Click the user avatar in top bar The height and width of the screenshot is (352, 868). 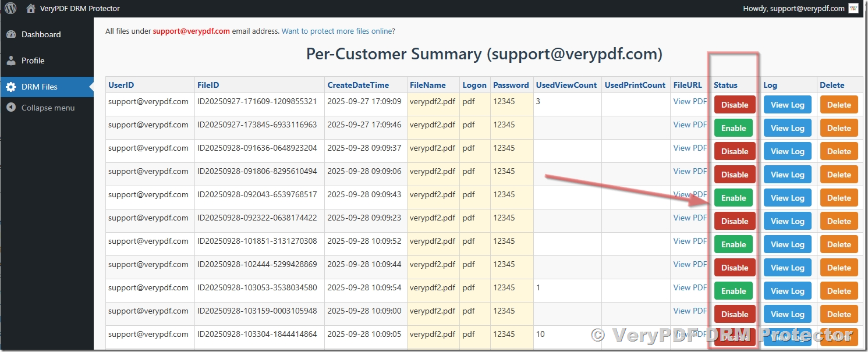853,8
